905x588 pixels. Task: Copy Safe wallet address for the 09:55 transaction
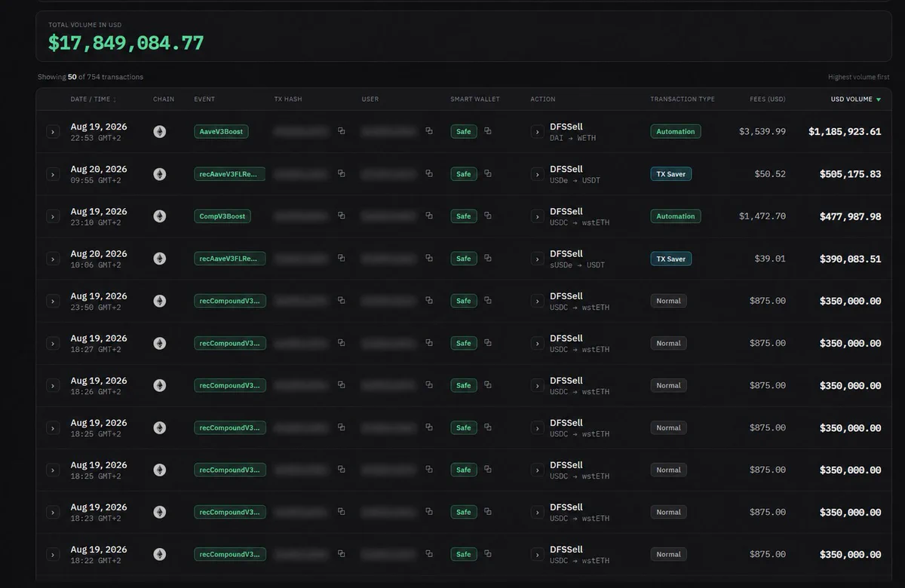(x=488, y=173)
